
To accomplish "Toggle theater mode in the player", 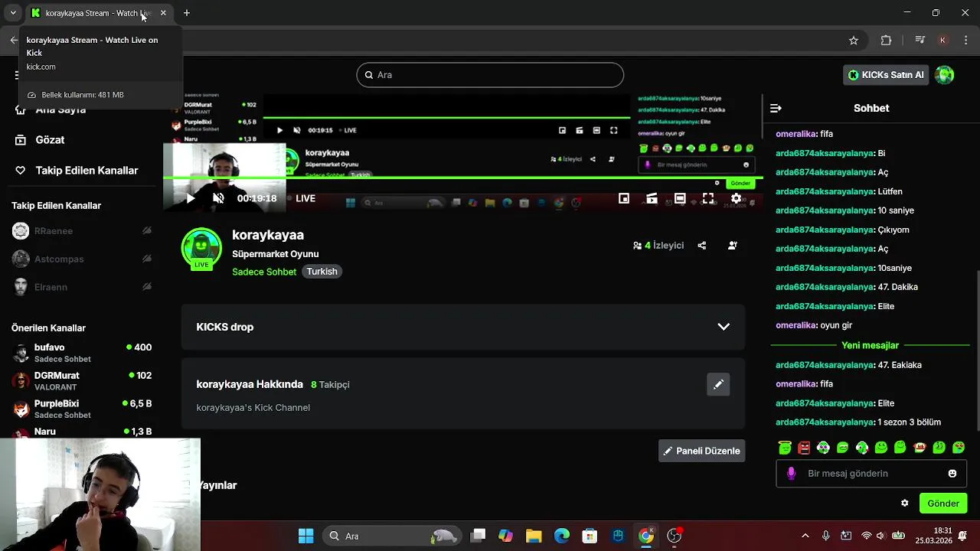I will (x=680, y=198).
